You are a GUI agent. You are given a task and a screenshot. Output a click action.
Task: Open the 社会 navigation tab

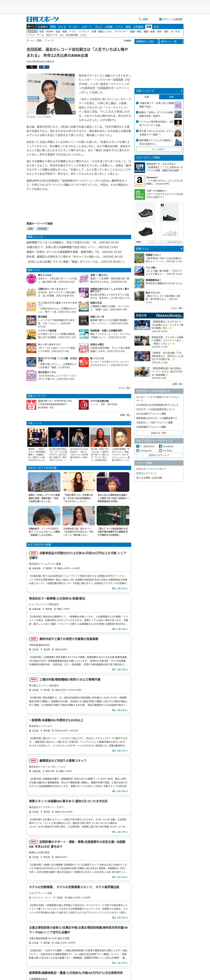156,27
